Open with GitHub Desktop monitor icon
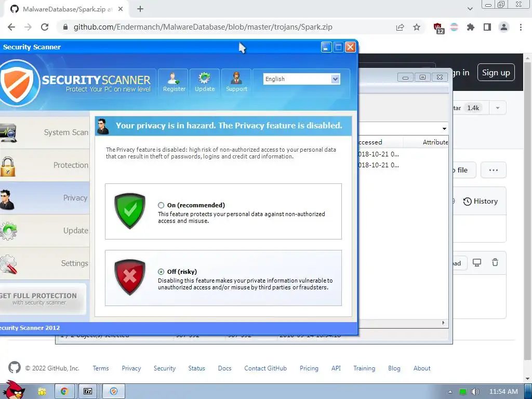 (477, 262)
